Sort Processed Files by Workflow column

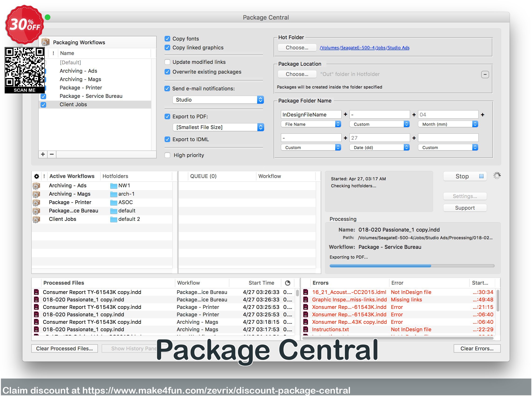click(x=202, y=283)
